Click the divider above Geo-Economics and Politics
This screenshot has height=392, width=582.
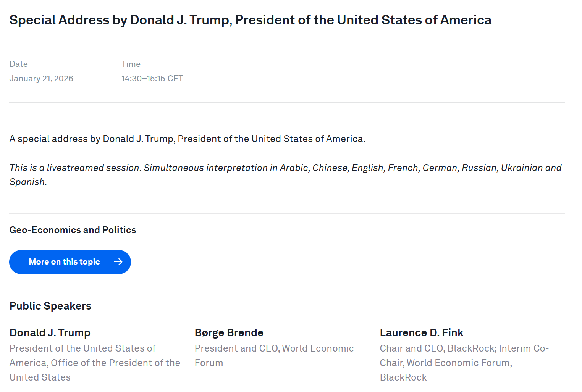286,214
